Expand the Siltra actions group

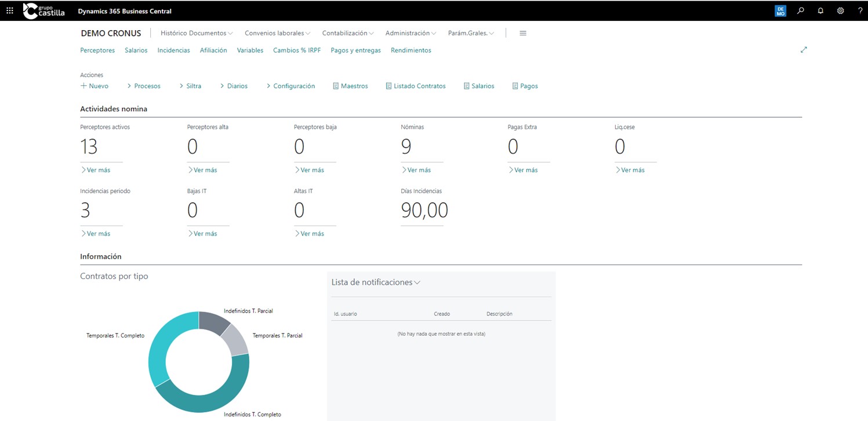(x=192, y=86)
